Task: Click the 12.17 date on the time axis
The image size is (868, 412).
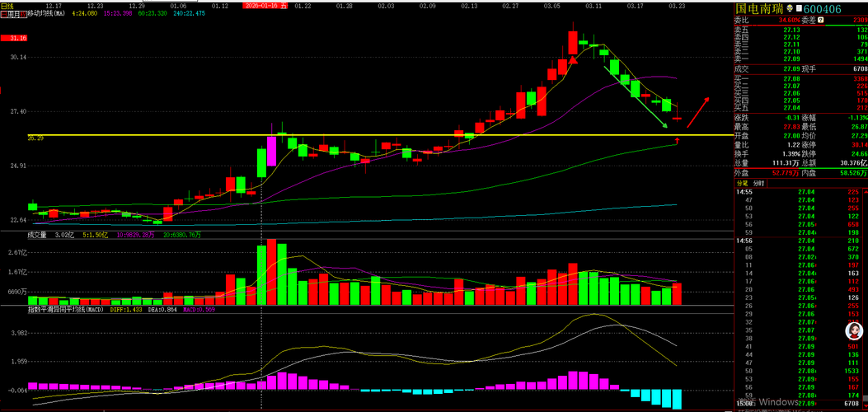Action: point(54,6)
